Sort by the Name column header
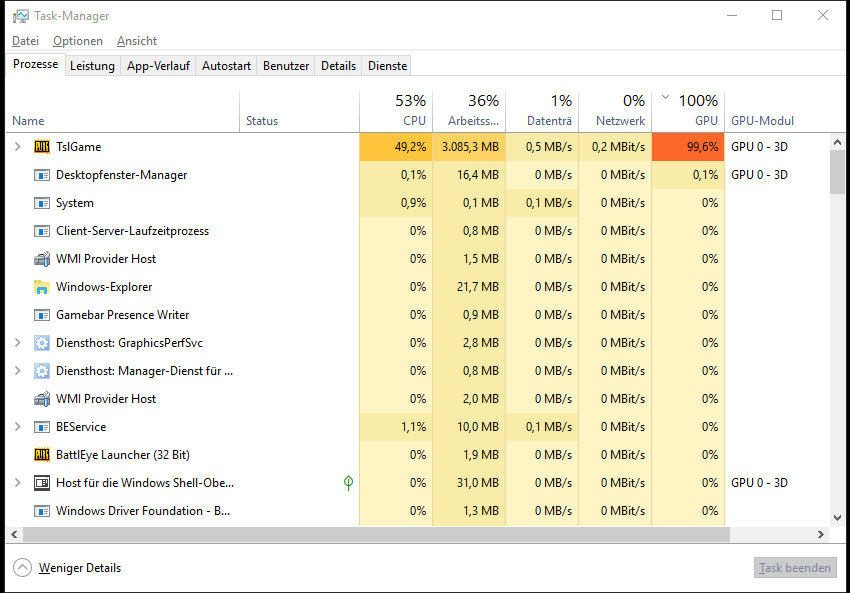The height and width of the screenshot is (593, 850). point(123,111)
